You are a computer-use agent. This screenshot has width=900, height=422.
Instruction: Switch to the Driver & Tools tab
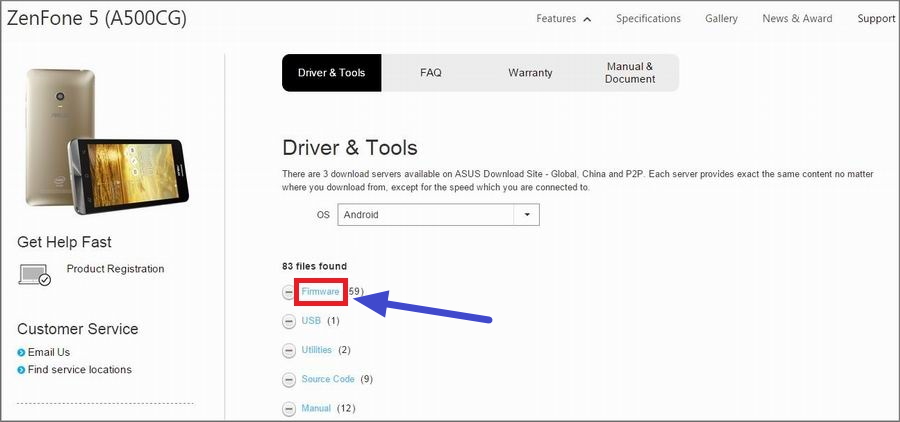(x=331, y=73)
